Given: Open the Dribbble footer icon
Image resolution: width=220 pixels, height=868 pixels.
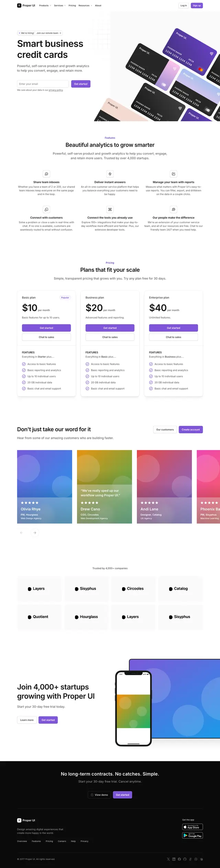Looking at the screenshot, I should (x=196, y=859).
